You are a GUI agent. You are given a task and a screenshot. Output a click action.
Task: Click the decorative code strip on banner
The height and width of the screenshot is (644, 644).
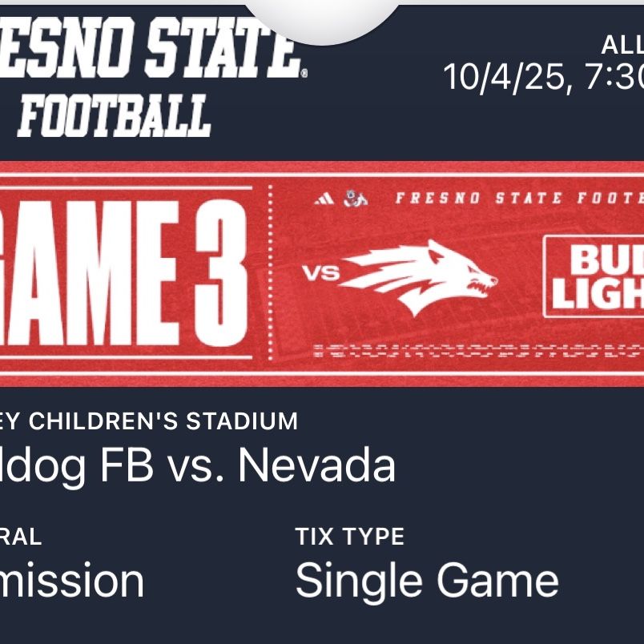coord(478,351)
